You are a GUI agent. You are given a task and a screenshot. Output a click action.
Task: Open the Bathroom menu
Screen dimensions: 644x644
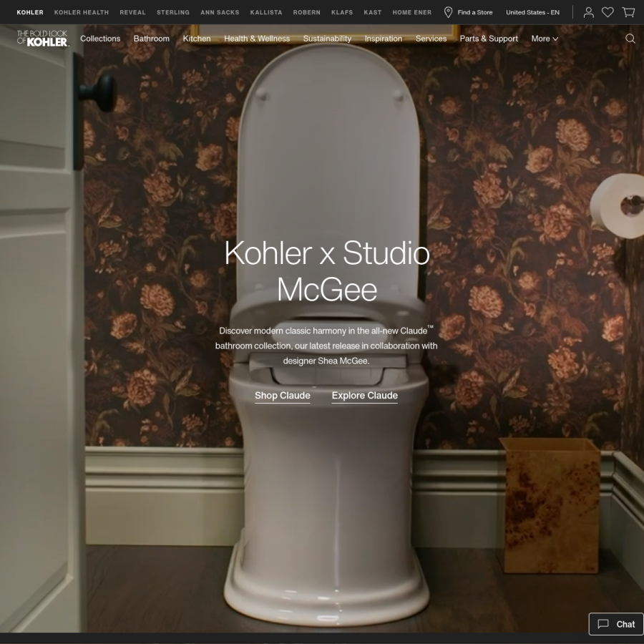[152, 39]
